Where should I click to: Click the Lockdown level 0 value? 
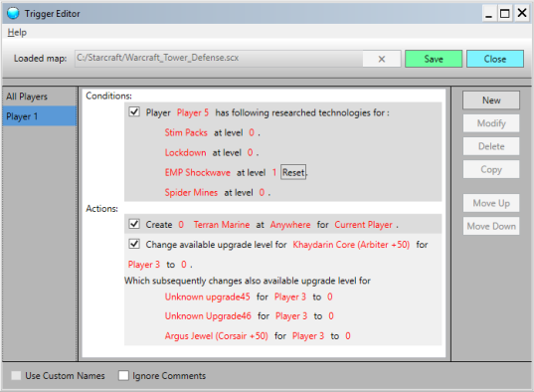click(x=250, y=152)
